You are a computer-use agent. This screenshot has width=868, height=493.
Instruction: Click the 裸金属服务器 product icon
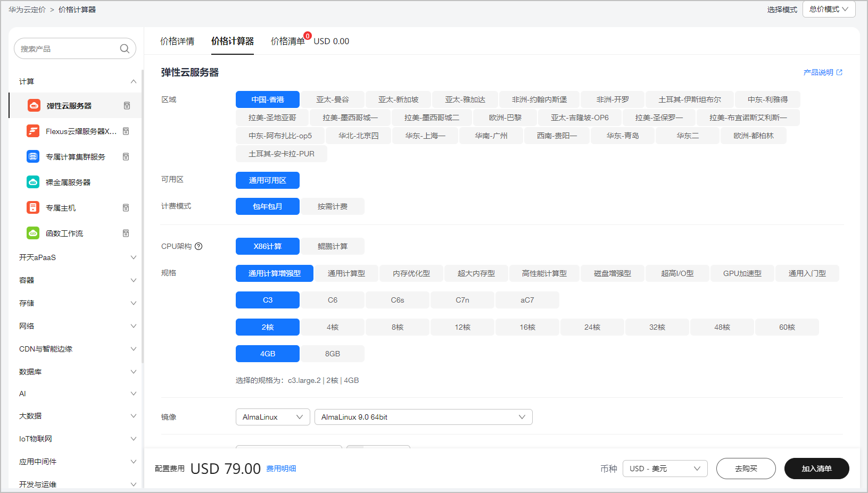click(x=33, y=182)
